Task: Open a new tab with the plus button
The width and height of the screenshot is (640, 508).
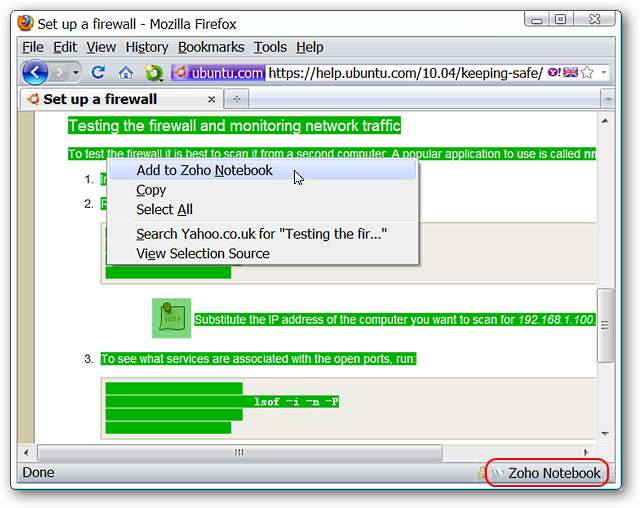Action: [x=237, y=99]
